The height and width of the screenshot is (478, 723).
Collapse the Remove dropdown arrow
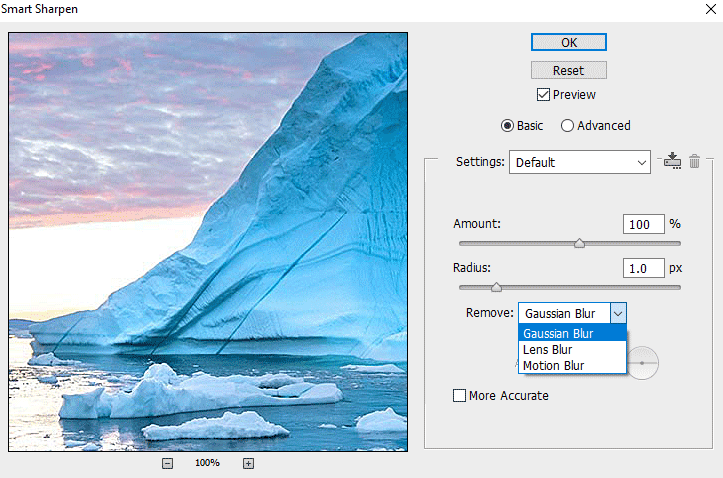pyautogui.click(x=618, y=314)
